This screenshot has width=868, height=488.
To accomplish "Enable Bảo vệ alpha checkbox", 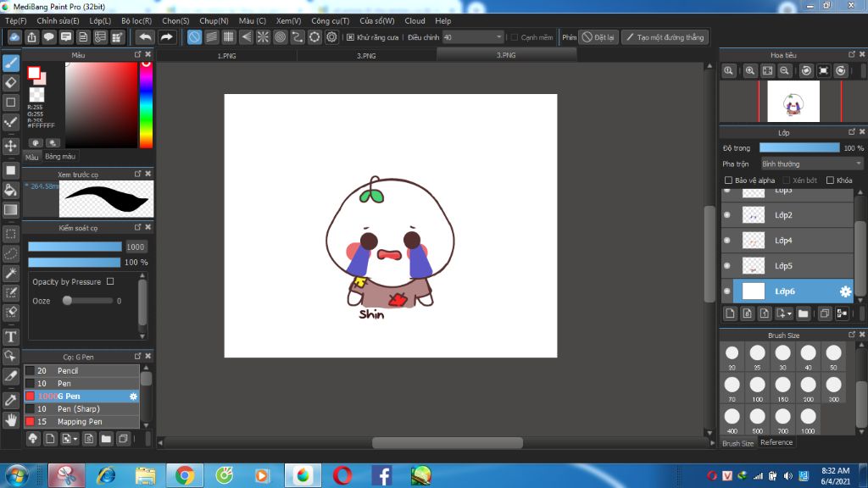I will pyautogui.click(x=728, y=180).
